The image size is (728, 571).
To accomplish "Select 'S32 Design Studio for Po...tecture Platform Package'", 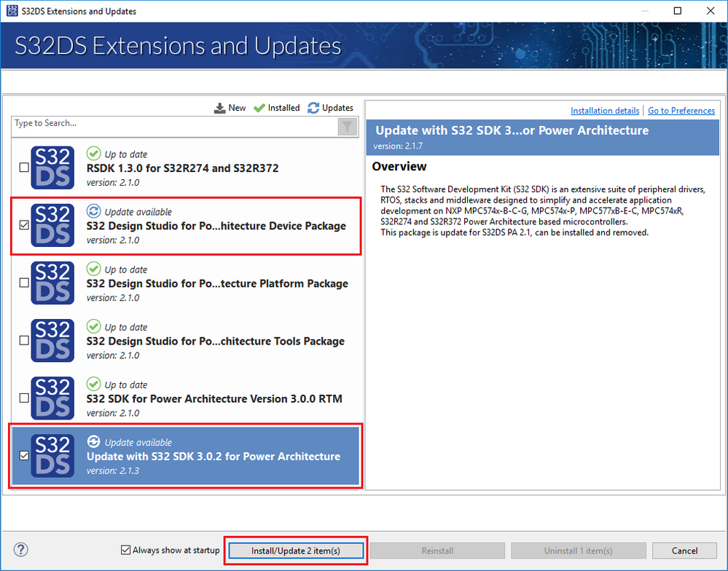I will coord(217,283).
